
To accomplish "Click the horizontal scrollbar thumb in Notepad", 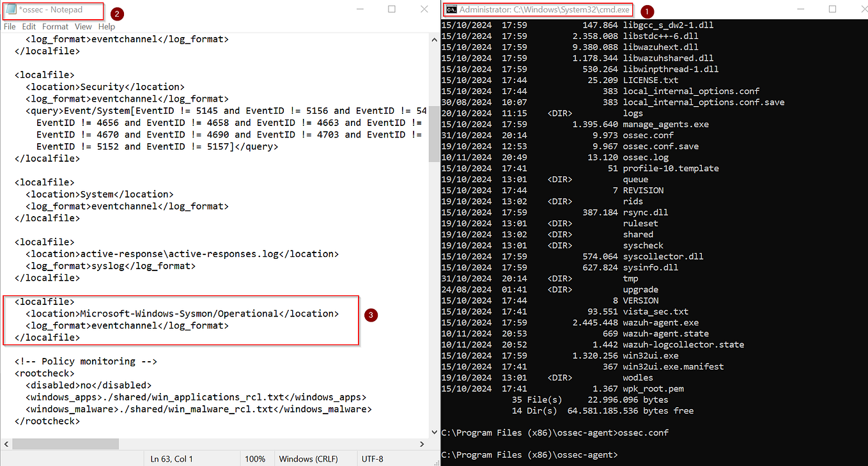I will pos(64,444).
